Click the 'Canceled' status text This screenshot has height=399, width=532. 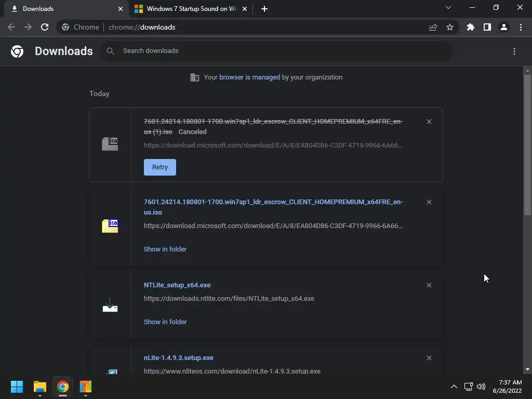tap(192, 131)
